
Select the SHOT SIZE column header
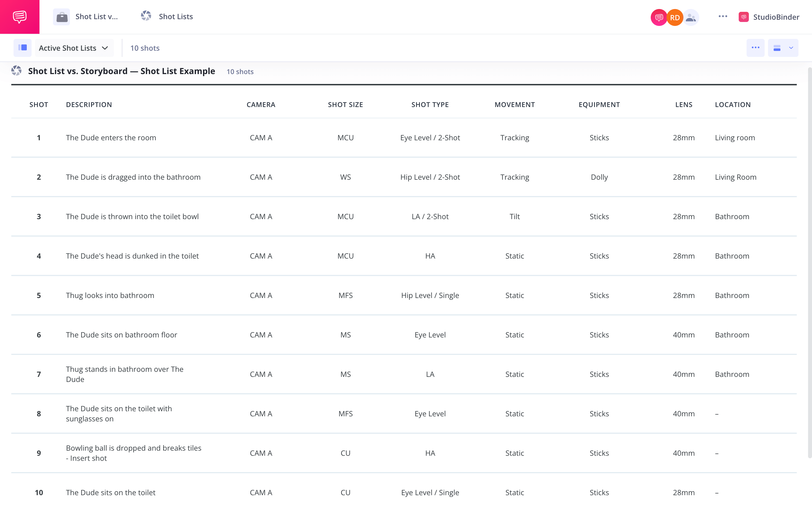click(345, 104)
